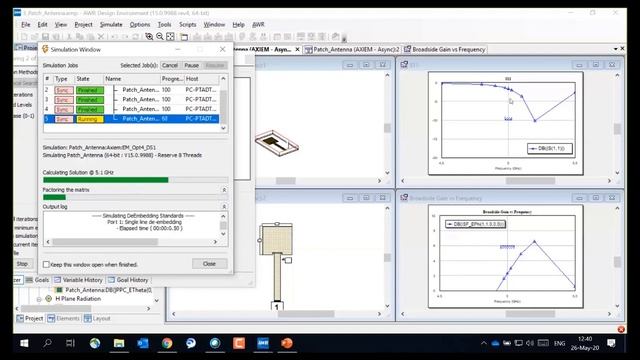Click the job list scroll-down arrow
Viewport: 640px width, 360px height.
pos(223,128)
